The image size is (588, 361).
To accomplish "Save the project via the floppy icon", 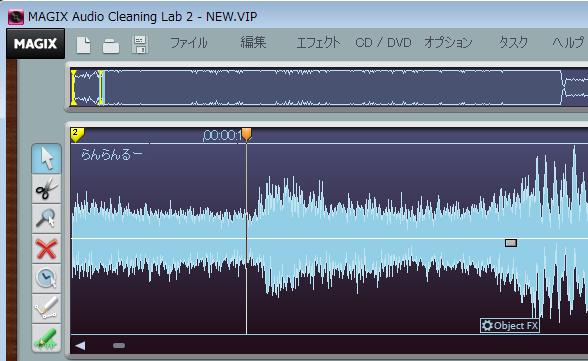I will click(140, 45).
